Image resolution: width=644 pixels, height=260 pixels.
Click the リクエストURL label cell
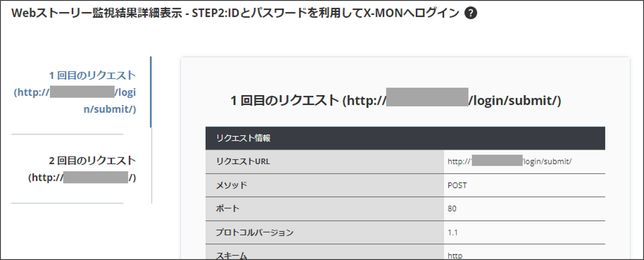click(243, 161)
